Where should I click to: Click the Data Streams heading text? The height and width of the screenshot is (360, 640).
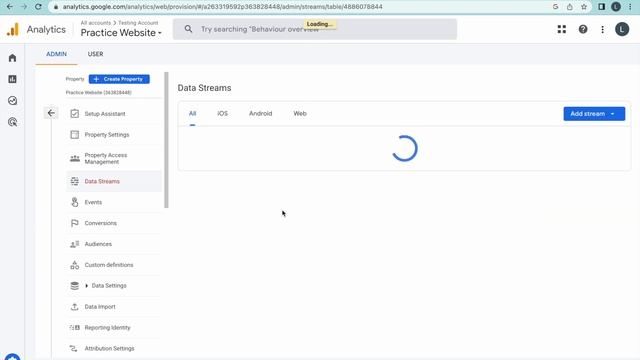[x=204, y=88]
